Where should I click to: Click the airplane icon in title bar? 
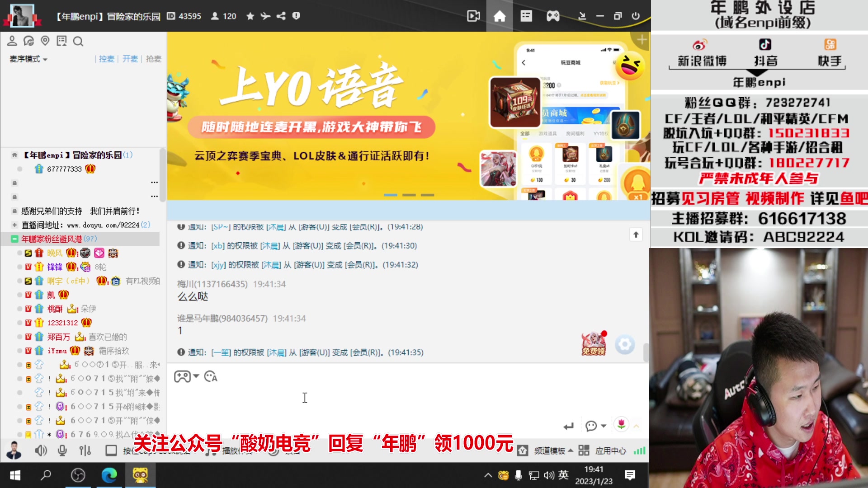(x=265, y=16)
